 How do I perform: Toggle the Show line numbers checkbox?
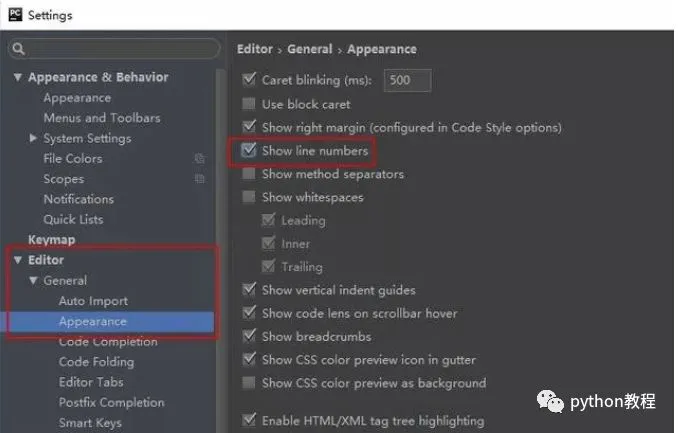(x=249, y=151)
